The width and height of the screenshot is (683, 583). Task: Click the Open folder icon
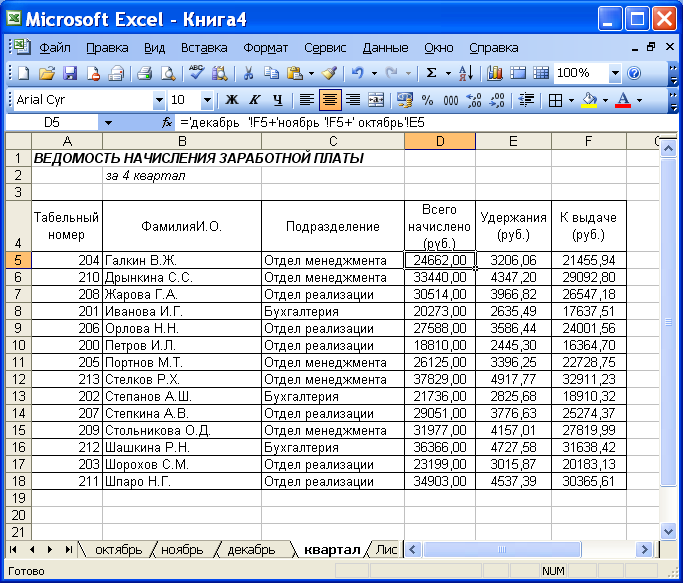point(47,73)
